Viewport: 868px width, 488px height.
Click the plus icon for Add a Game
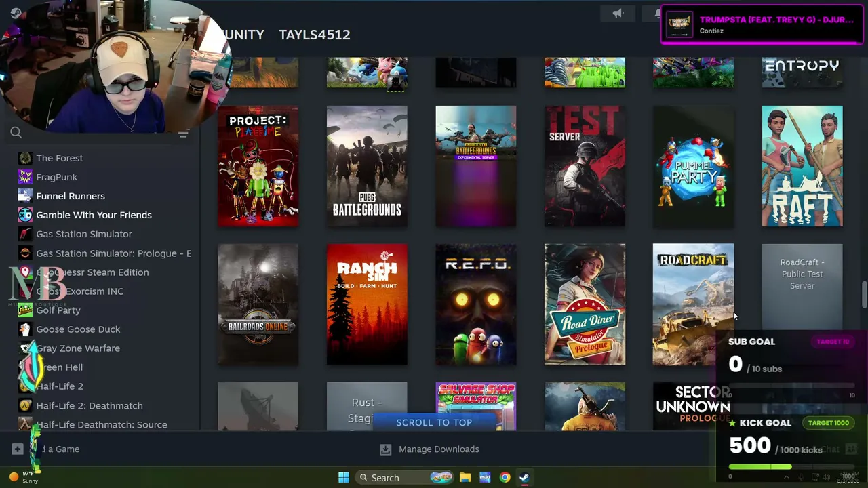click(x=17, y=449)
